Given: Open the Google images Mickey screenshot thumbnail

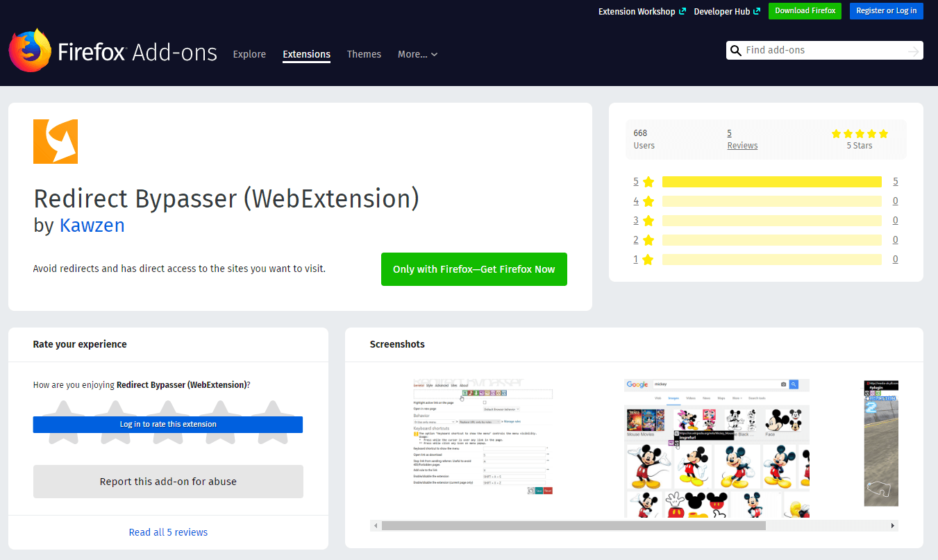Looking at the screenshot, I should (717, 448).
